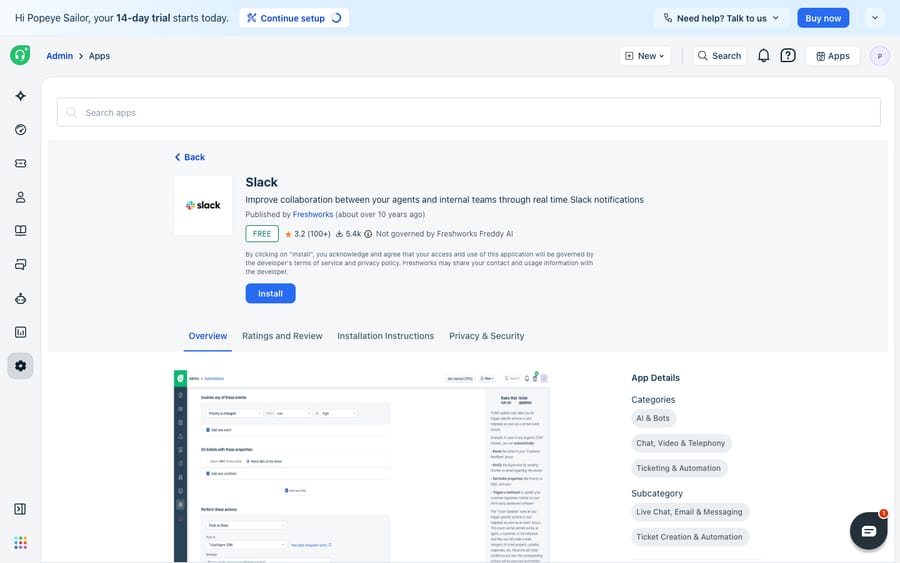
Task: Open the Conversations chat icon in sidebar
Action: click(x=21, y=265)
